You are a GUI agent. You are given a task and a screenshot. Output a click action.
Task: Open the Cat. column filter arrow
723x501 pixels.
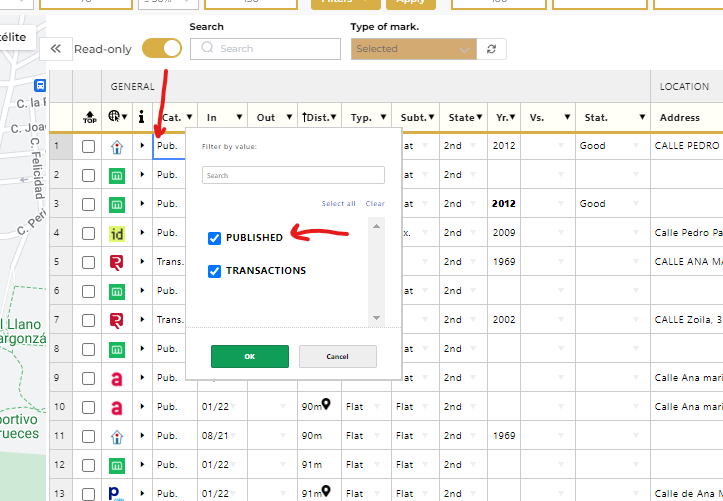[x=189, y=117]
